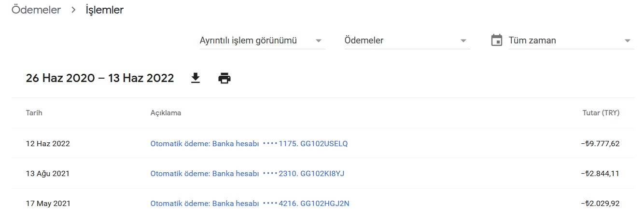Go back to Ödemeler in the breadcrumb
The image size is (644, 220).
[36, 10]
